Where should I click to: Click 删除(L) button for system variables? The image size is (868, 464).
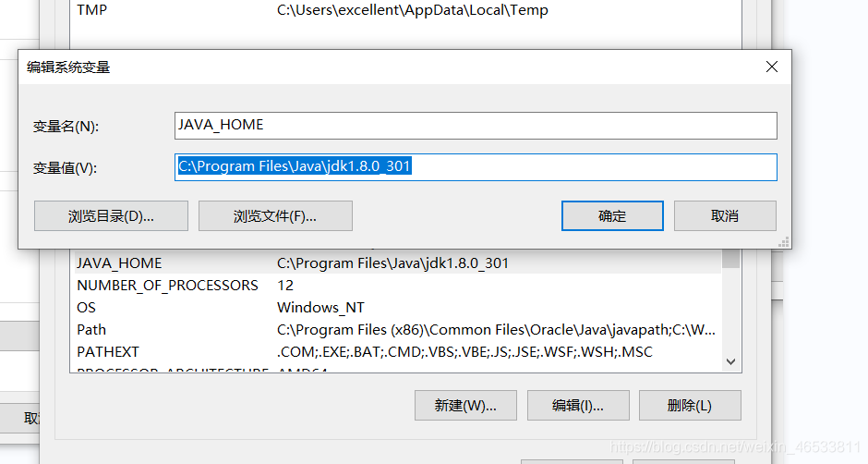click(x=690, y=405)
